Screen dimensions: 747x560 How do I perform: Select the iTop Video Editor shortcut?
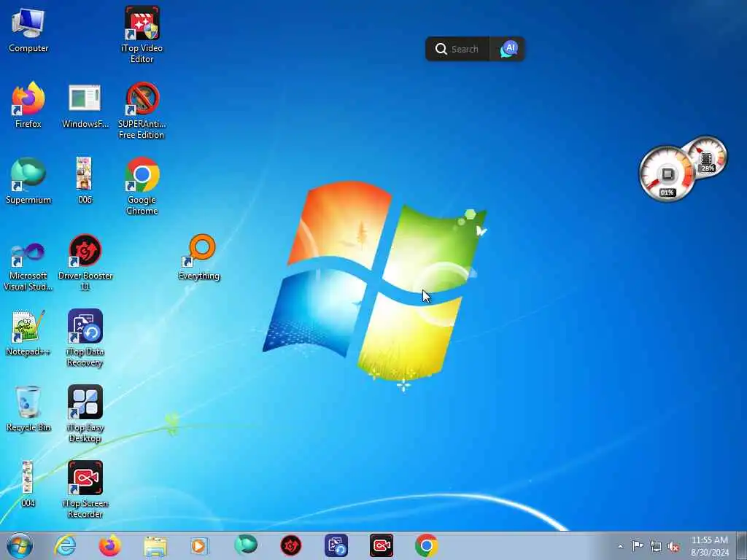[142, 34]
